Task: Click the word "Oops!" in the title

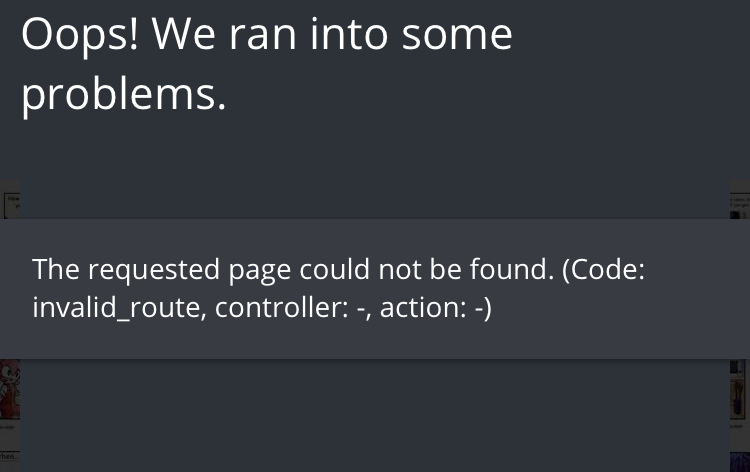Action: [80, 35]
